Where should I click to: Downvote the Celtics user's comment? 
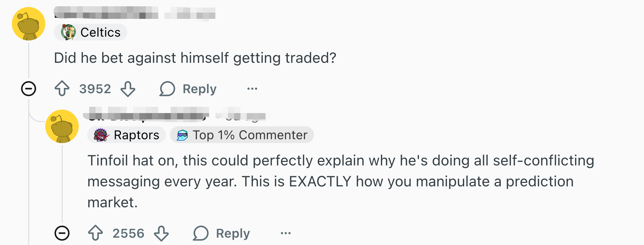[x=128, y=89]
